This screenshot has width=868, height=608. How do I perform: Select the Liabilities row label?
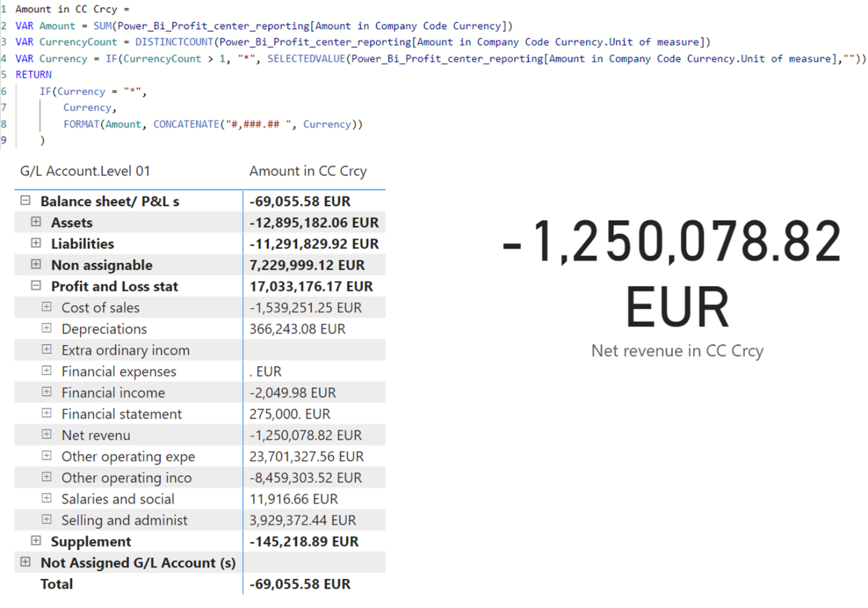click(x=83, y=244)
